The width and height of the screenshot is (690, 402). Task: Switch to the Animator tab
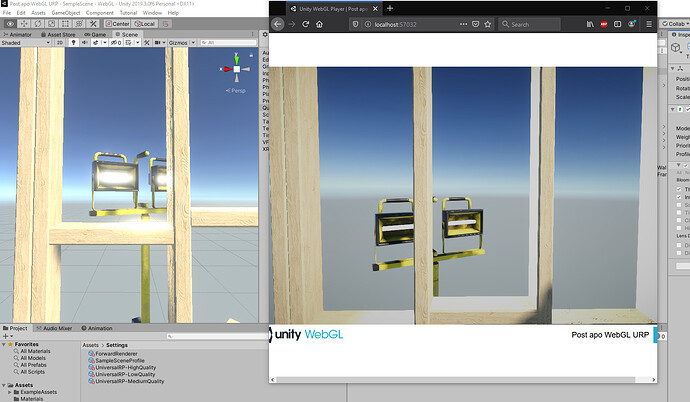click(18, 34)
